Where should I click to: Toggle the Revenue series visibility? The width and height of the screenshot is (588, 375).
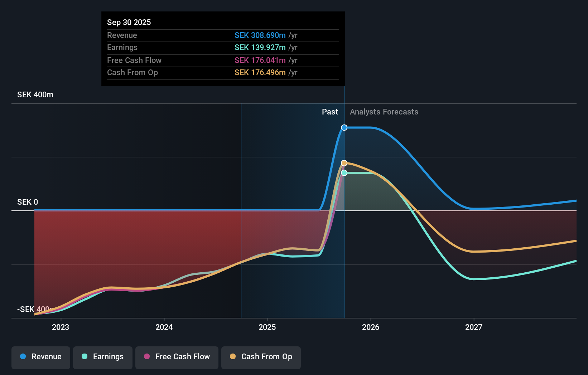(40, 357)
